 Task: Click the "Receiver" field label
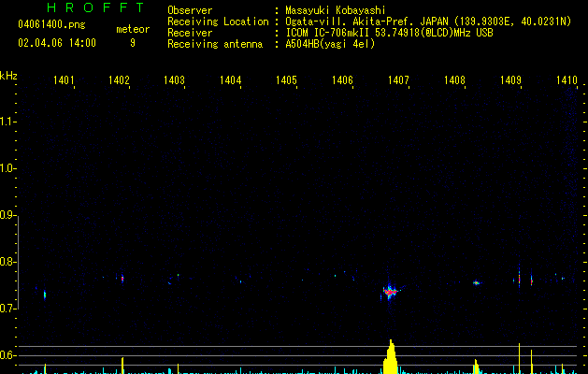(190, 33)
